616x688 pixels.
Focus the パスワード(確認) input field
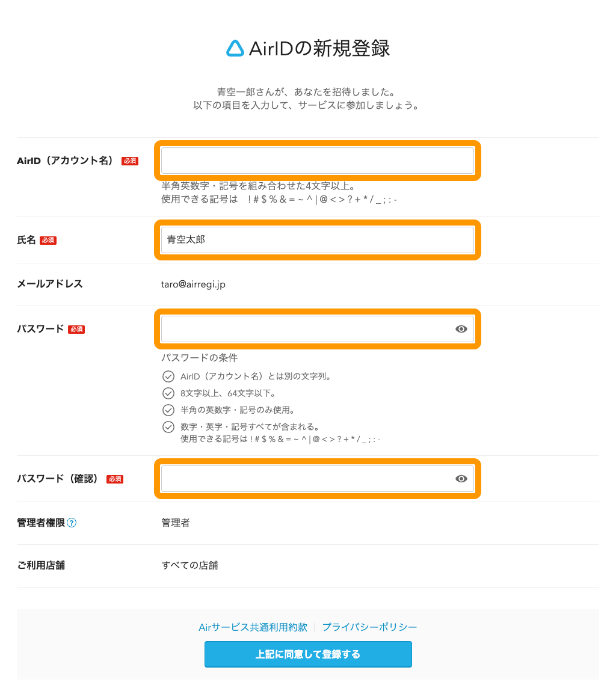click(x=317, y=479)
